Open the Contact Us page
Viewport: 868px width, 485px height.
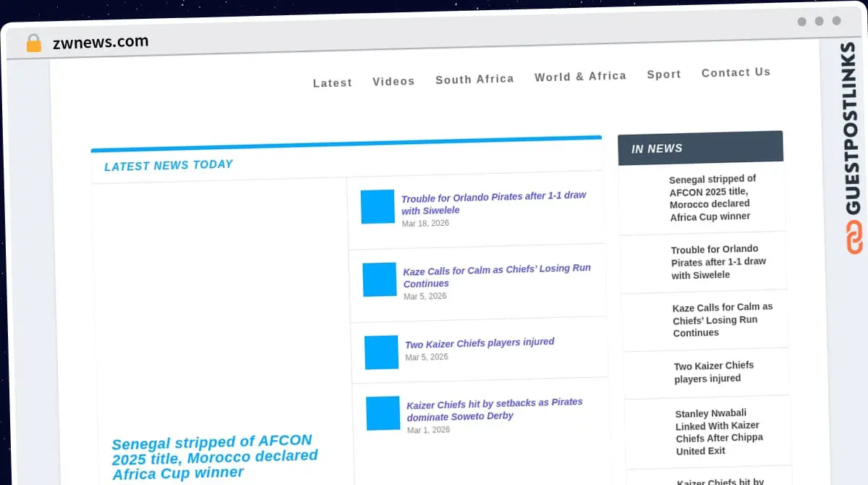click(x=736, y=72)
